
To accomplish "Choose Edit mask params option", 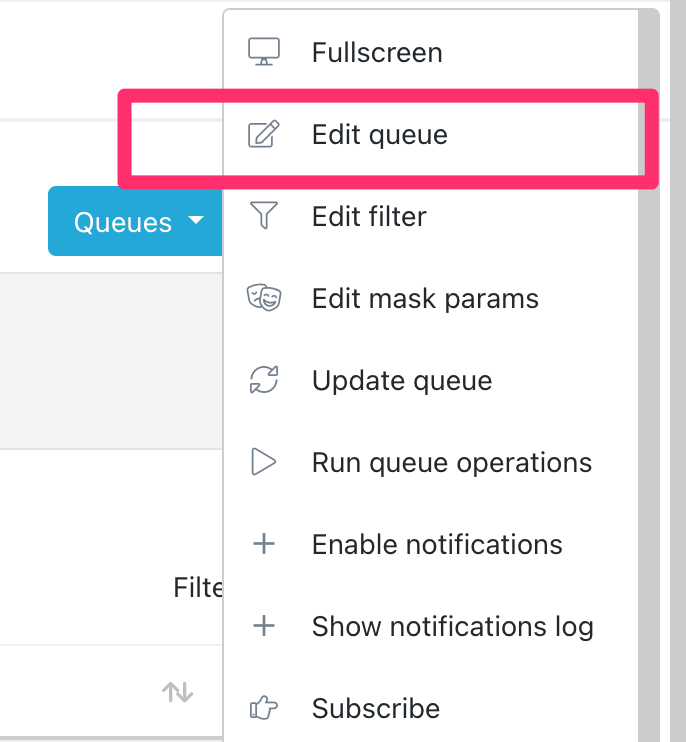I will pyautogui.click(x=425, y=298).
